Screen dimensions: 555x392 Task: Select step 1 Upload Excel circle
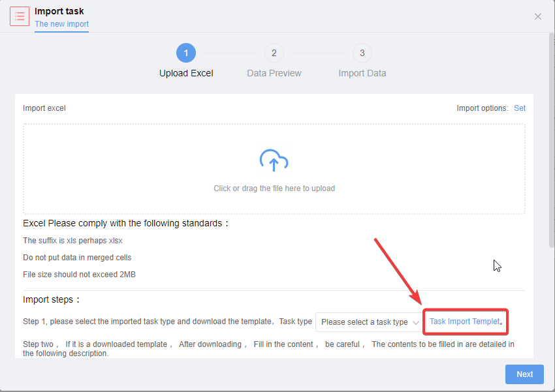(x=186, y=53)
